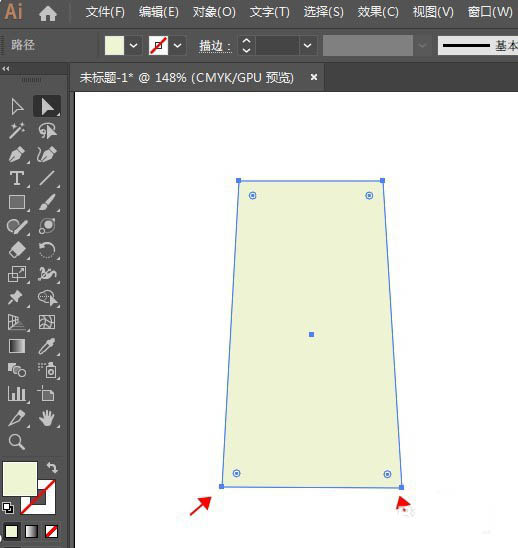Pick the Perspective Grid tool
The image size is (518, 548).
pyautogui.click(x=17, y=322)
